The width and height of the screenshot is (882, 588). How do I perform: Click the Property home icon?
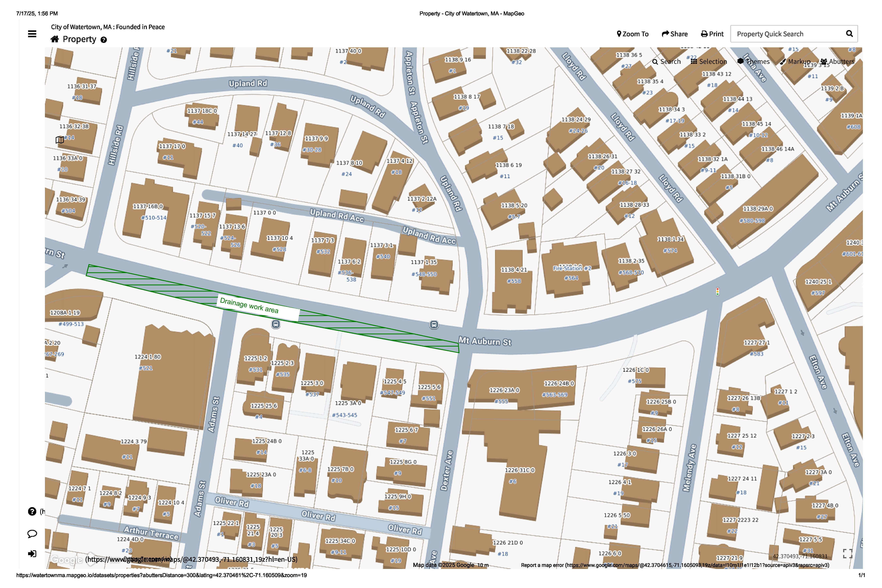55,39
